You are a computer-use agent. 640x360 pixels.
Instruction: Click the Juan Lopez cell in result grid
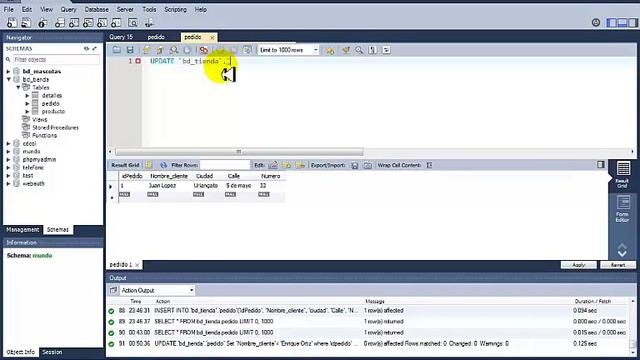point(162,186)
